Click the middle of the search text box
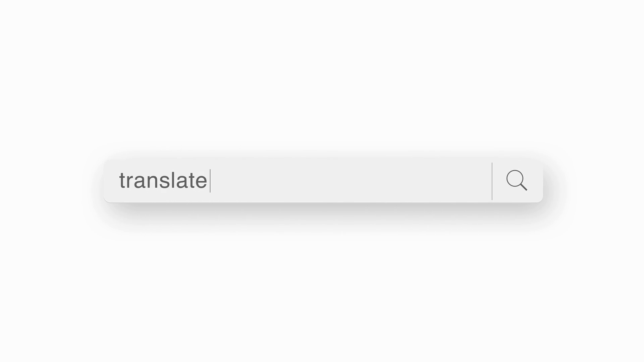The image size is (644, 362). point(298,181)
